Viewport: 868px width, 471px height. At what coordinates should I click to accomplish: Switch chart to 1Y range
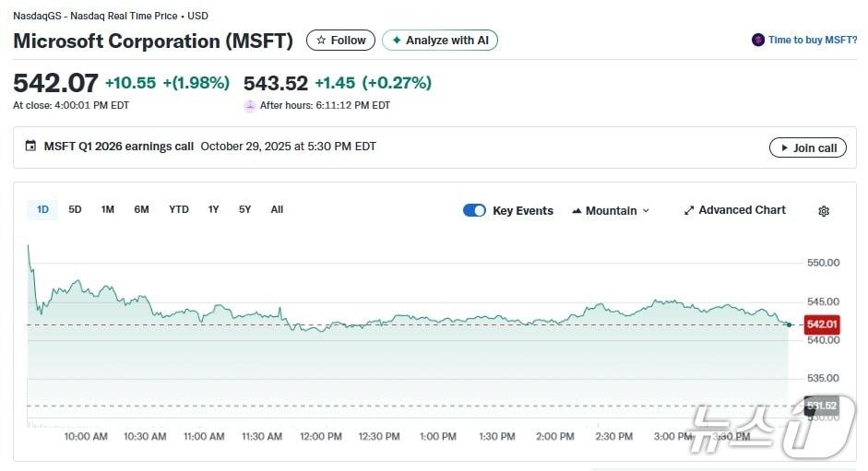213,210
